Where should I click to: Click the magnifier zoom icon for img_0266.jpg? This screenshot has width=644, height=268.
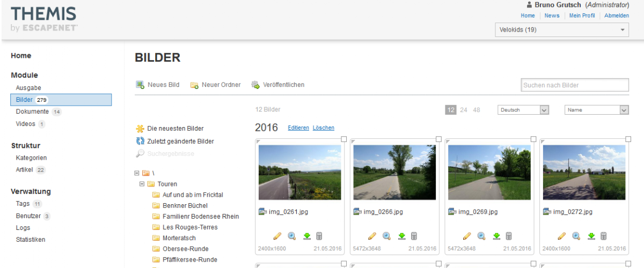coord(386,236)
